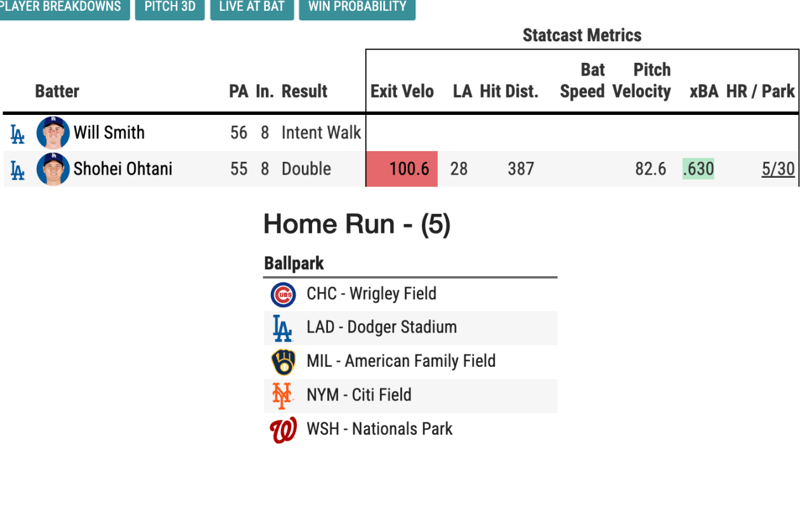Click the Nationals logo beside Nationals Park
812x523 pixels.
[283, 430]
